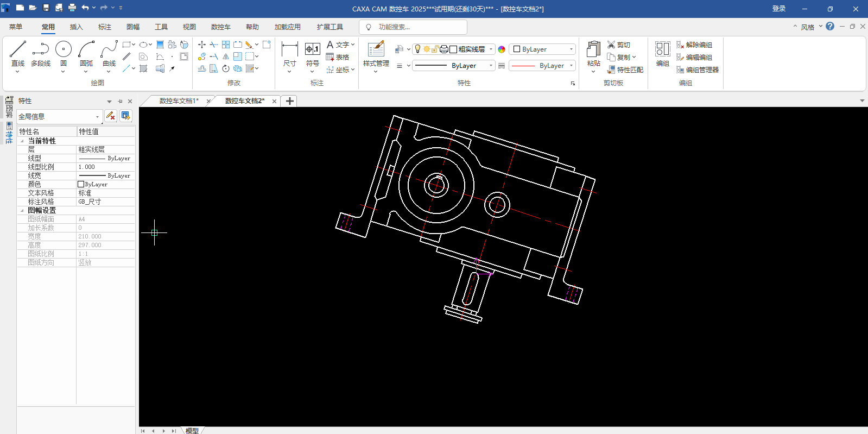Open the 全局信息 dropdown in properties panel
Screen dimensions: 868x434
click(97, 117)
